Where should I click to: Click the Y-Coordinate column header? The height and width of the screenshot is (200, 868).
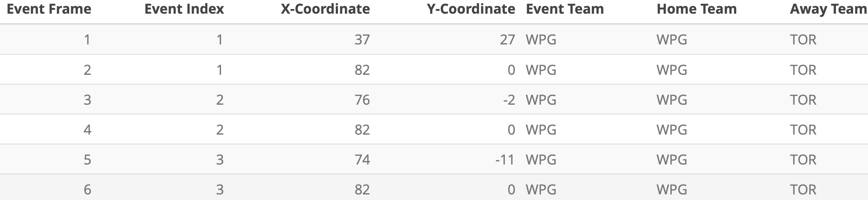pos(471,9)
